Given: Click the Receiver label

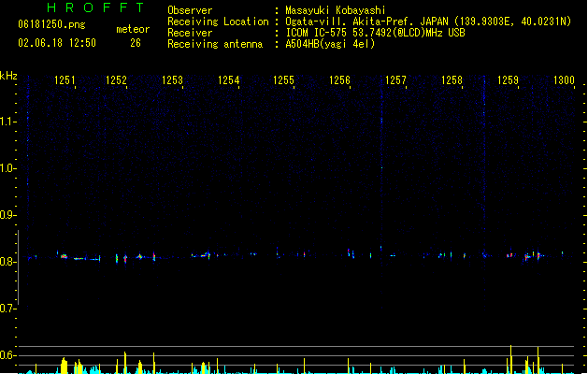Looking at the screenshot, I should (190, 33).
